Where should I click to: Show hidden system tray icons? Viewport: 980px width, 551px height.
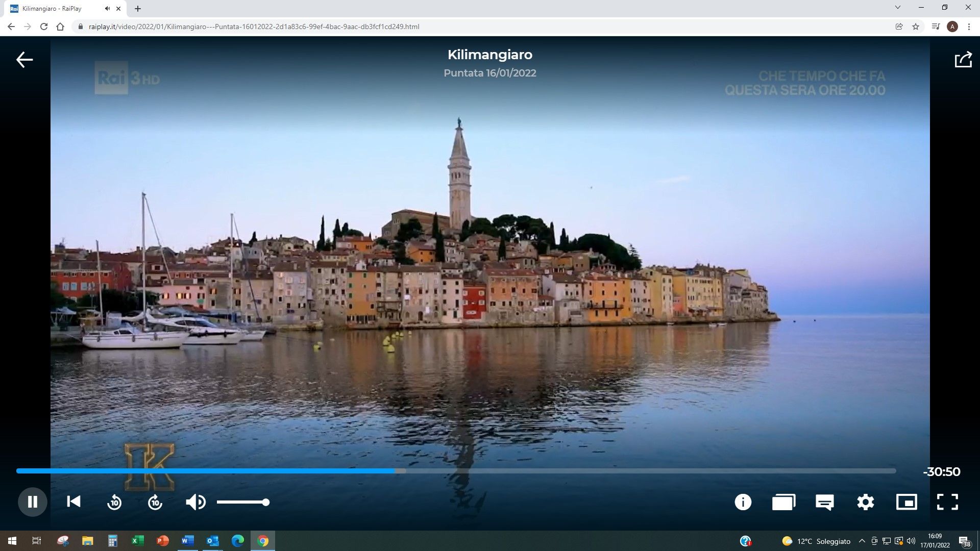862,541
